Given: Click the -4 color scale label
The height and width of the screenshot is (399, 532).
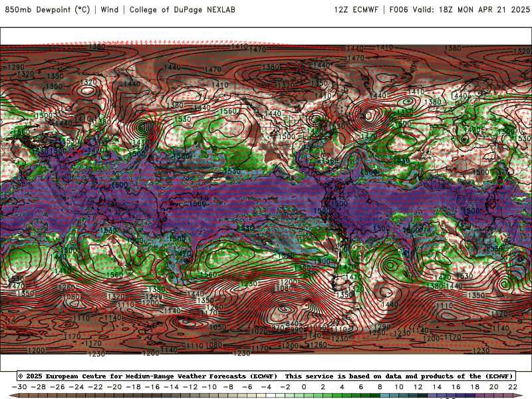Looking at the screenshot, I should [x=267, y=387].
